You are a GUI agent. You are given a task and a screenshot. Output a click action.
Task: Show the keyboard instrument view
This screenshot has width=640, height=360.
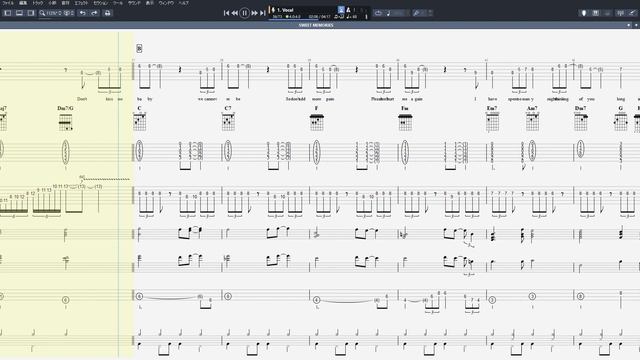coord(596,13)
